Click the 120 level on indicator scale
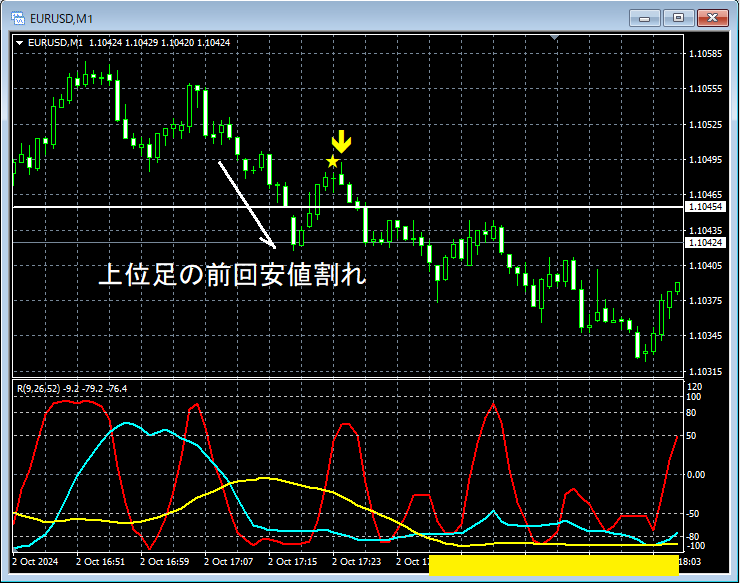The image size is (741, 583). pyautogui.click(x=694, y=387)
